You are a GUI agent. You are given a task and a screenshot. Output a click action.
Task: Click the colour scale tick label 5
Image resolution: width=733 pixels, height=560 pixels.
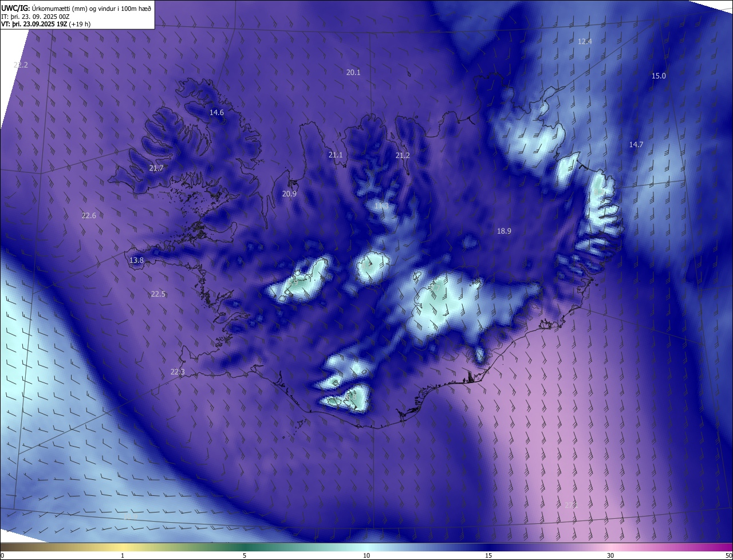click(x=245, y=555)
